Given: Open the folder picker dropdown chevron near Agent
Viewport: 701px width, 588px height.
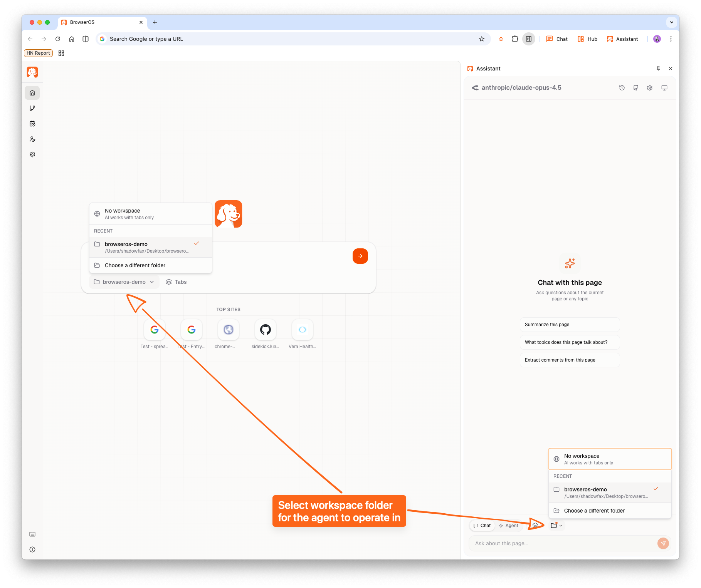Looking at the screenshot, I should [560, 525].
